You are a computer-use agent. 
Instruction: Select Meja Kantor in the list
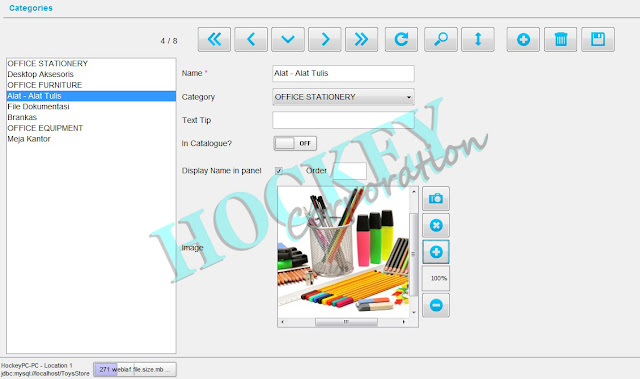[x=91, y=139]
